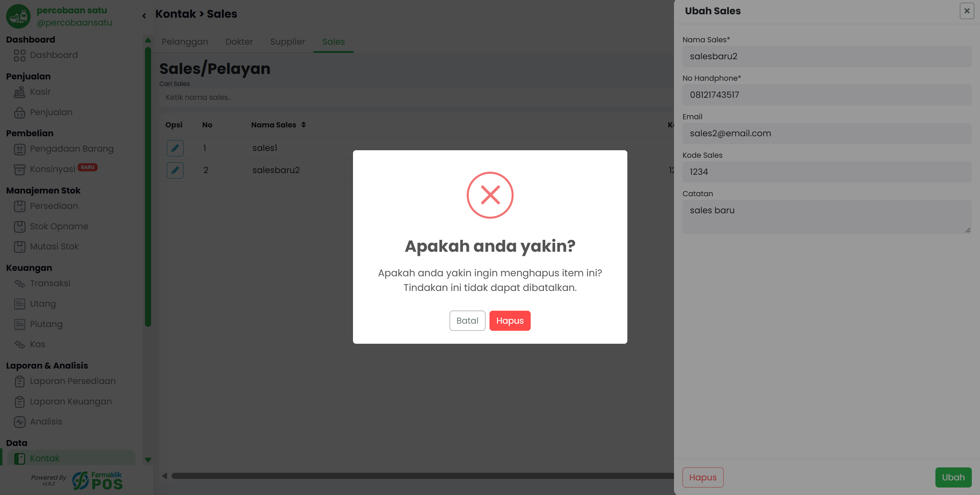This screenshot has width=980, height=495.
Task: Click sidebar scroll down arrow
Action: 148,460
